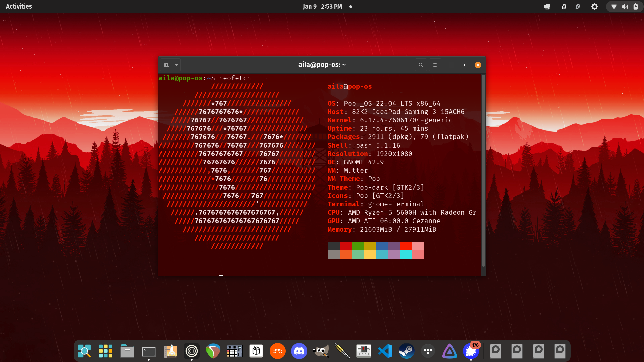Viewport: 644px width, 362px height.
Task: Click the terminal window title aila@pop-os: ~
Action: [x=322, y=65]
